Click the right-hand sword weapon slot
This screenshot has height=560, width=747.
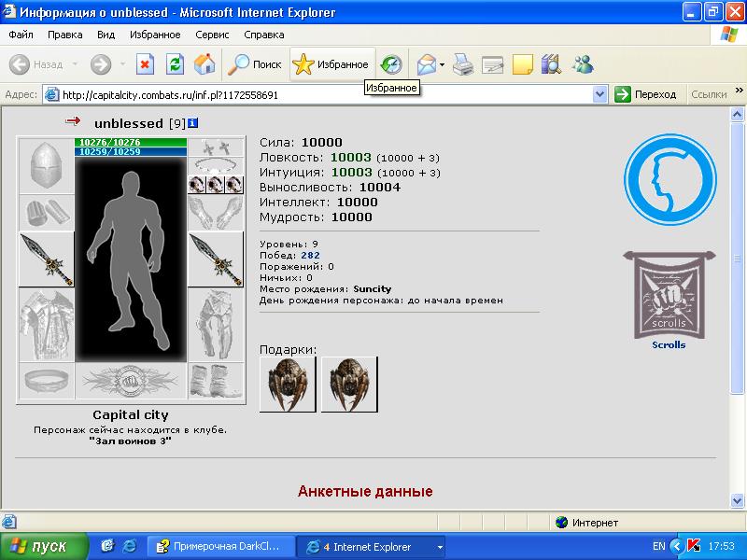216,259
